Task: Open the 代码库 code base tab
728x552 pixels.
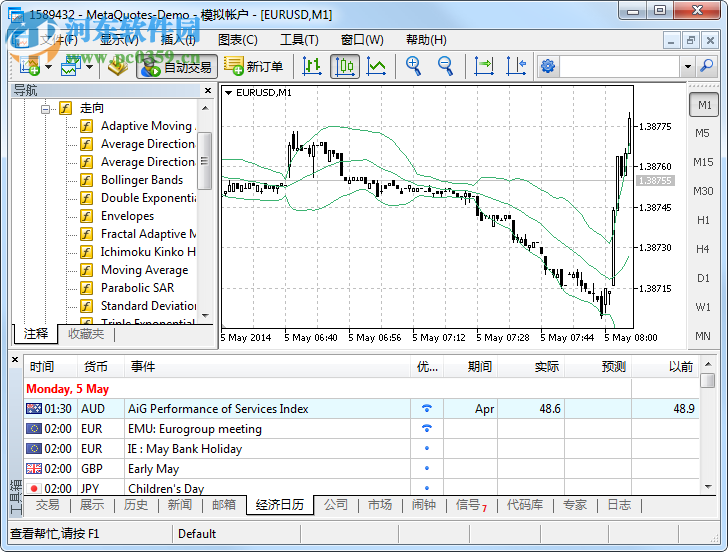Action: pyautogui.click(x=525, y=505)
